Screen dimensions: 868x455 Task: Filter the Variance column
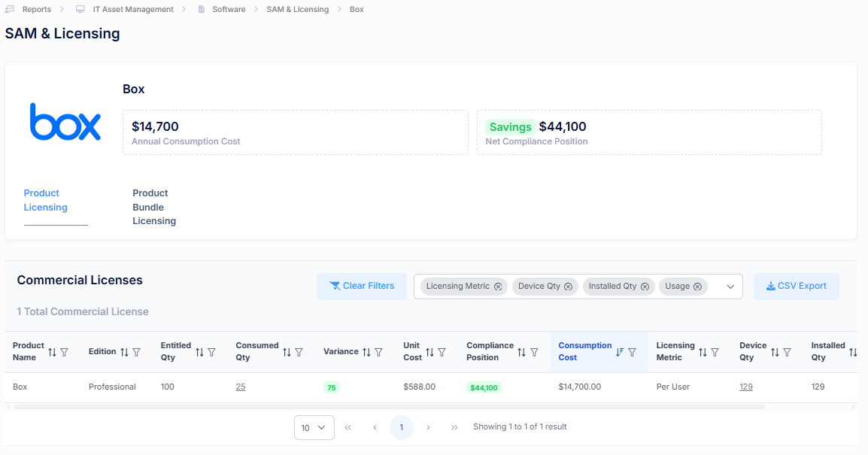coord(378,352)
